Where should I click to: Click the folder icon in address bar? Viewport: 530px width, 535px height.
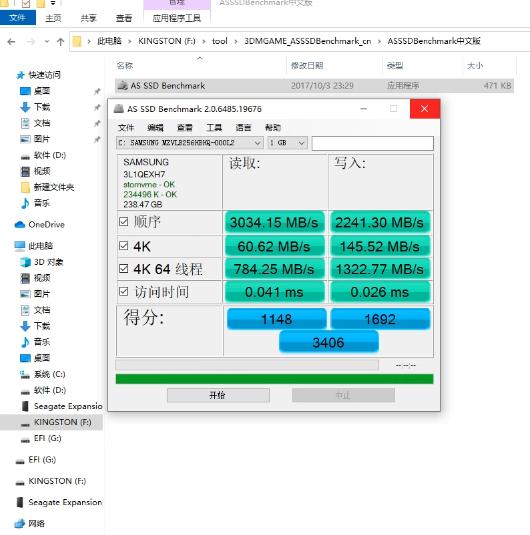point(77,41)
